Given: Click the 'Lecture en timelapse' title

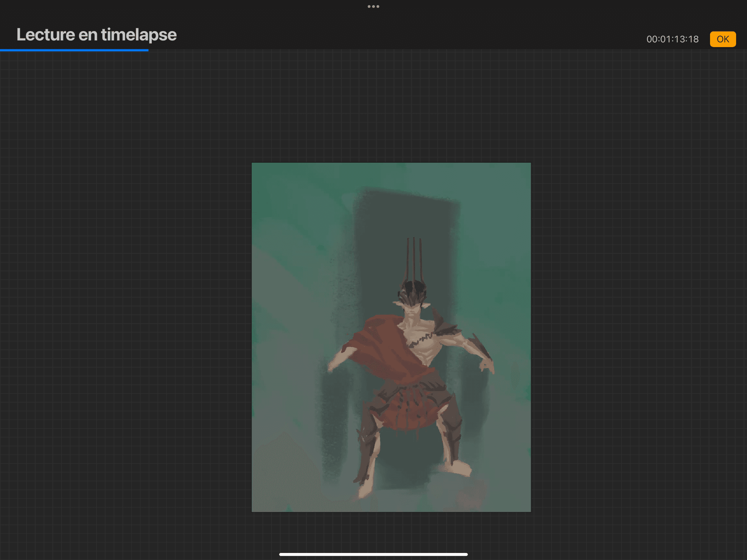Looking at the screenshot, I should tap(96, 35).
